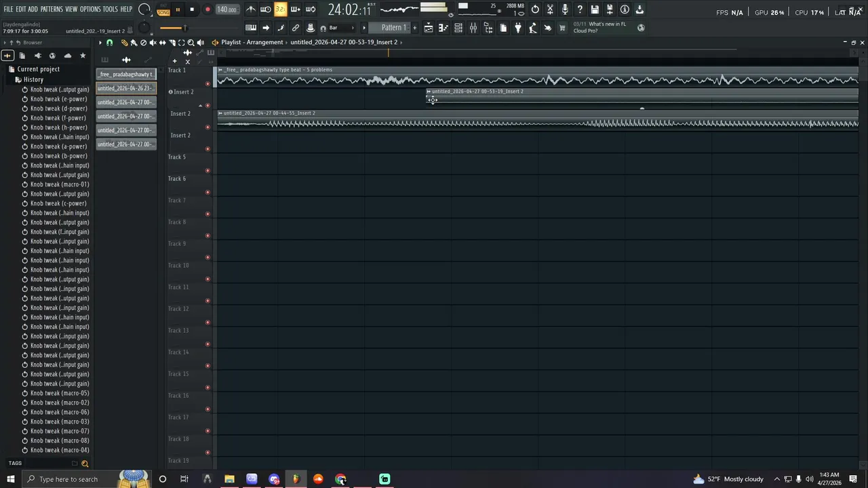868x488 pixels.
Task: Select untitled_2026-04-26 clip in picker
Action: click(x=125, y=88)
